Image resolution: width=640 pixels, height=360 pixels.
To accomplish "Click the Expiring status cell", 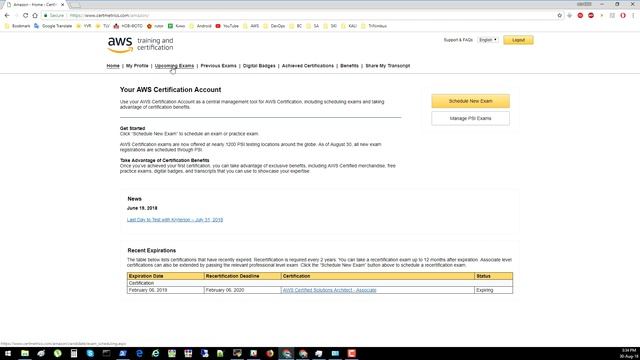I will point(493,290).
